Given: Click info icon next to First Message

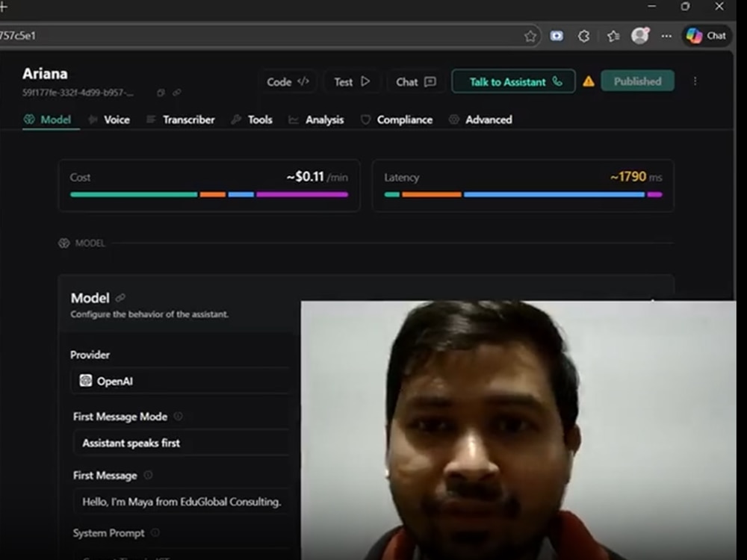Looking at the screenshot, I should [148, 475].
